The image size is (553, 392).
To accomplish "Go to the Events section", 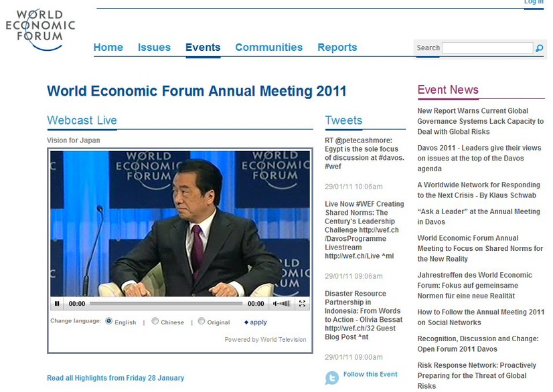I will click(x=203, y=47).
